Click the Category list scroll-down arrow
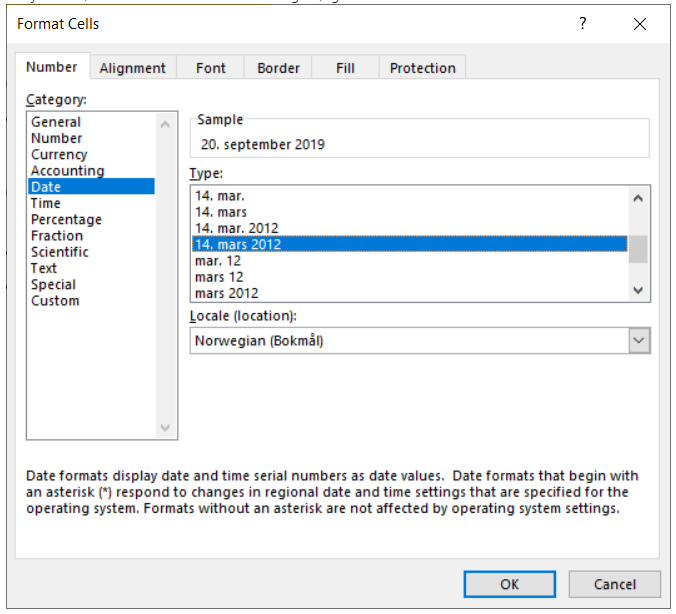 (x=166, y=428)
